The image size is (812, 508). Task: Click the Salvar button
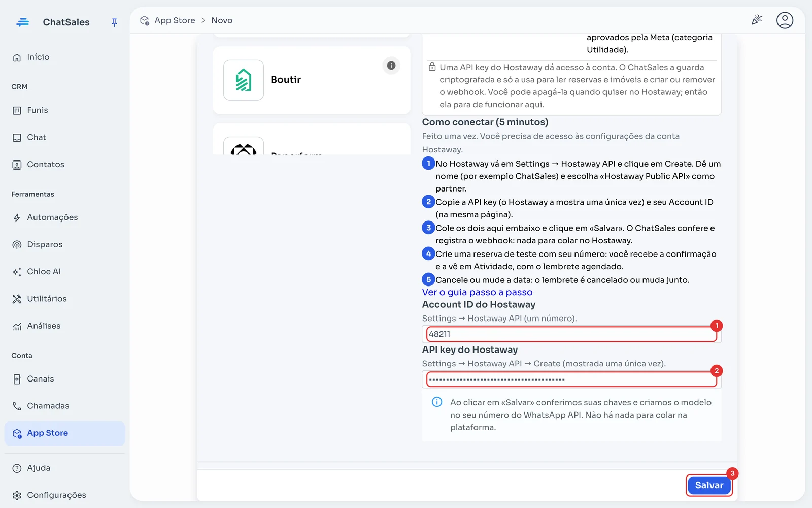coord(709,485)
